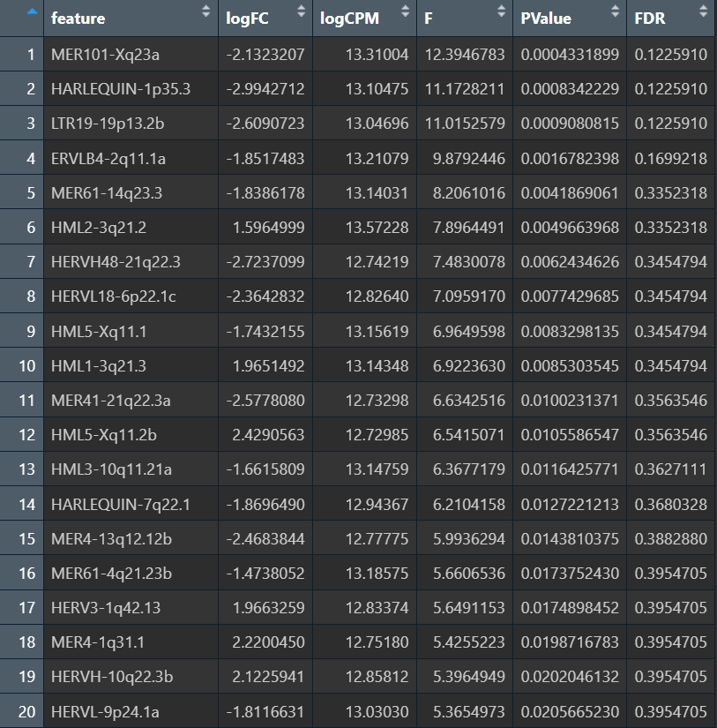Image resolution: width=717 pixels, height=728 pixels.
Task: Click the sort arrows beside the feature header
Action: click(207, 13)
